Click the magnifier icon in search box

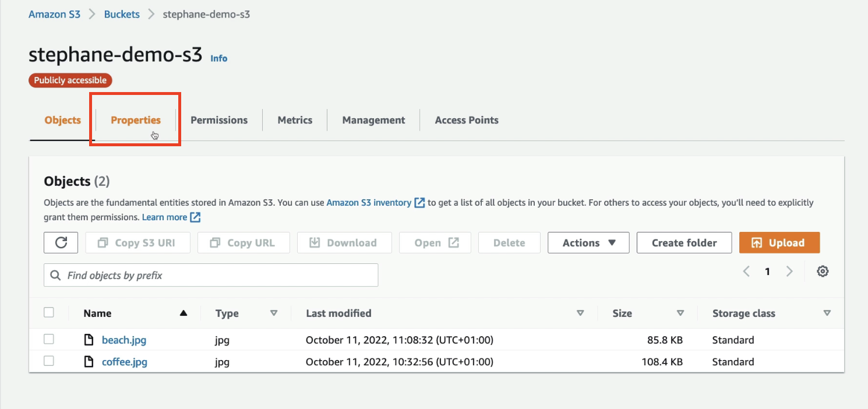[x=56, y=275]
